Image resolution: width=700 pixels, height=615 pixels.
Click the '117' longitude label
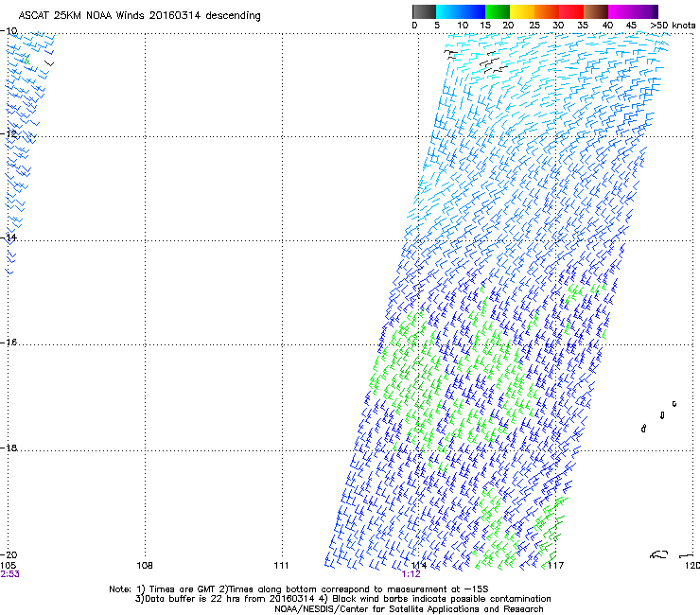click(556, 566)
